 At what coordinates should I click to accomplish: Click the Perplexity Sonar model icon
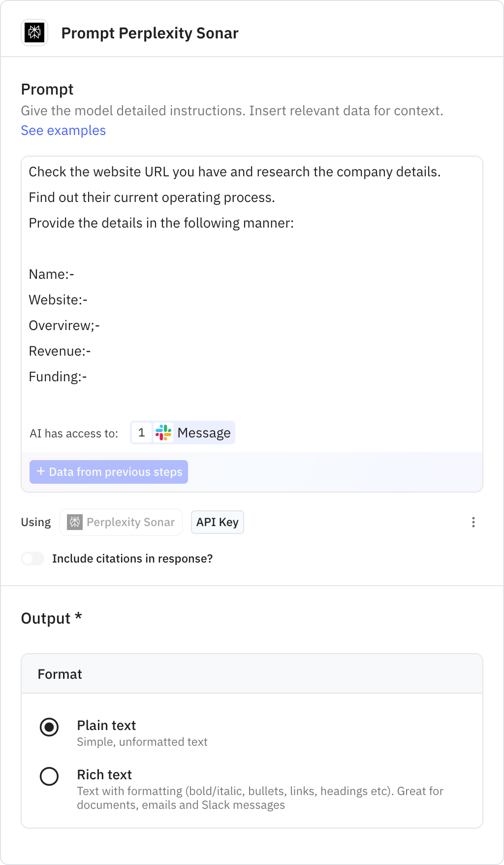(x=75, y=522)
